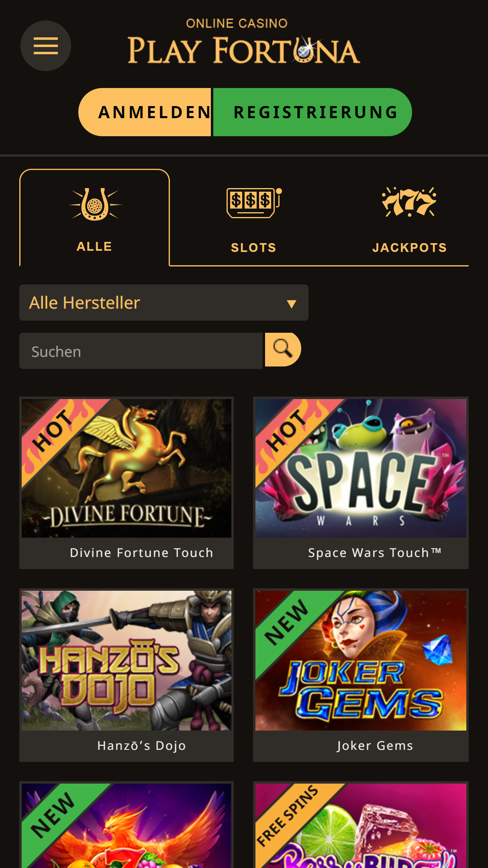This screenshot has height=868, width=488.
Task: Open the Space Wars Touch game thumbnail
Action: (x=361, y=468)
